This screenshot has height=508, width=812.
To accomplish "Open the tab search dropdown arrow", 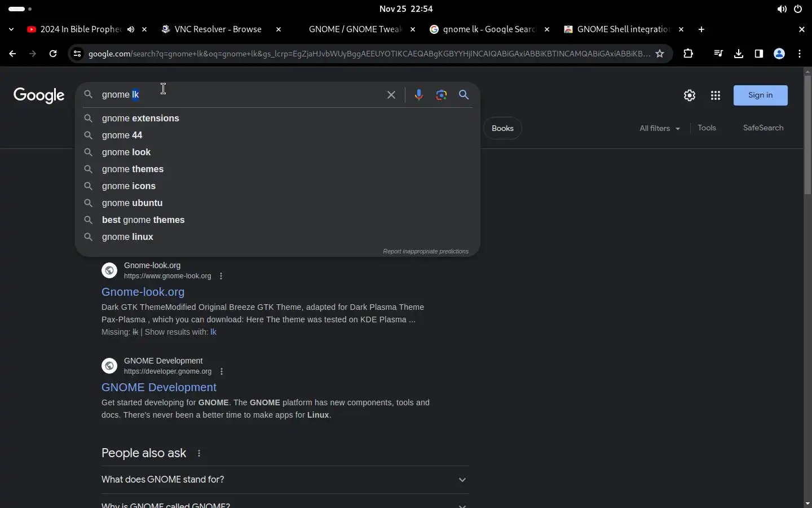I will (x=11, y=29).
